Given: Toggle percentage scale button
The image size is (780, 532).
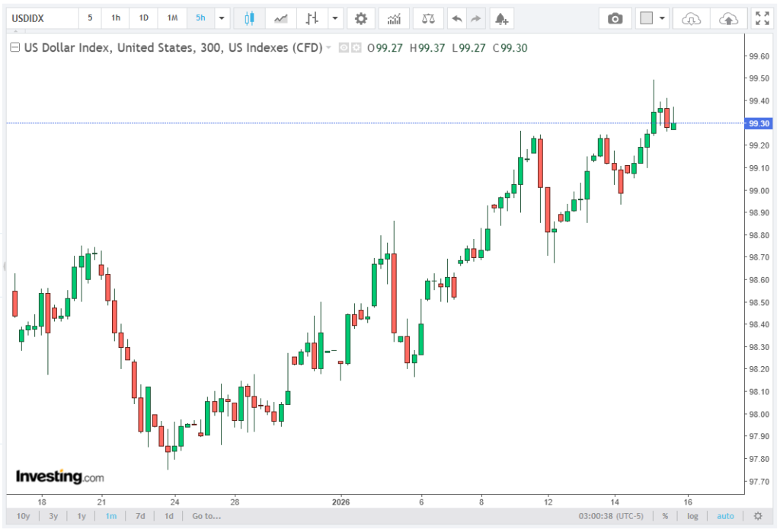Looking at the screenshot, I should tap(665, 516).
